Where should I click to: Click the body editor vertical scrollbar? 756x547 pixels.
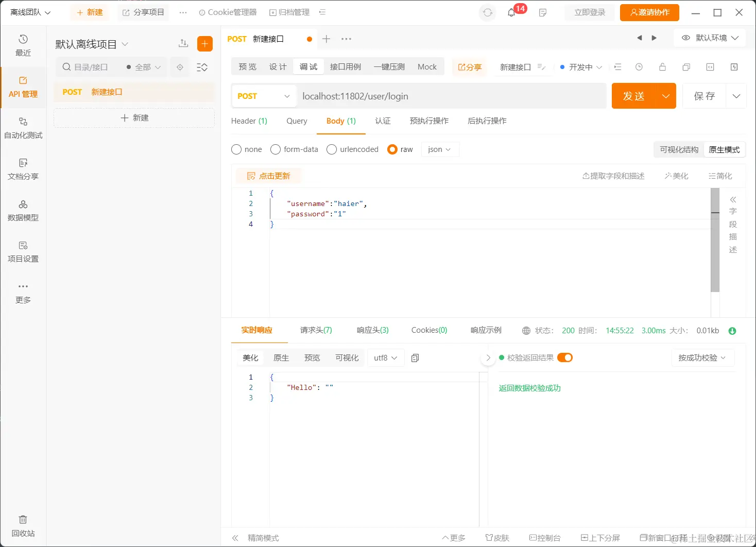(x=715, y=240)
